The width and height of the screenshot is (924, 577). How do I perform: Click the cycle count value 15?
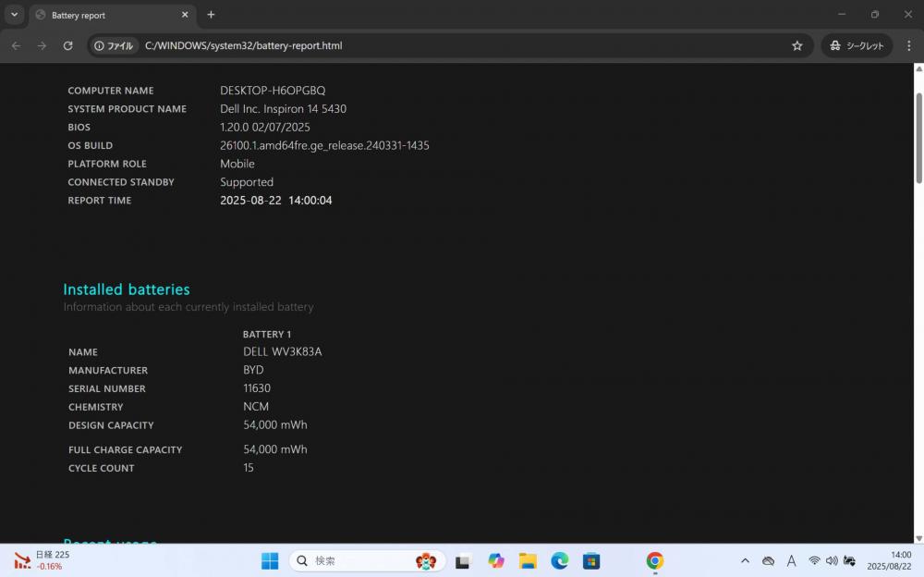(249, 467)
